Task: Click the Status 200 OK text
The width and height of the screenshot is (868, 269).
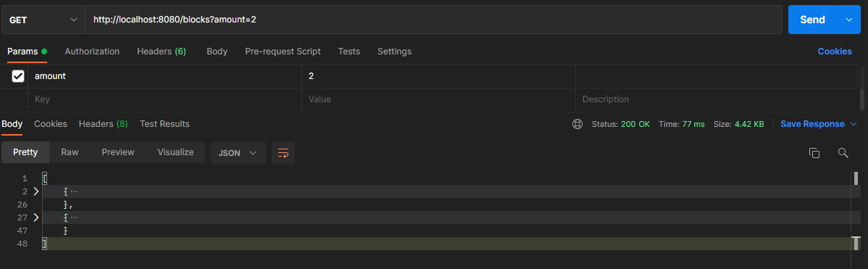Action: tap(621, 124)
